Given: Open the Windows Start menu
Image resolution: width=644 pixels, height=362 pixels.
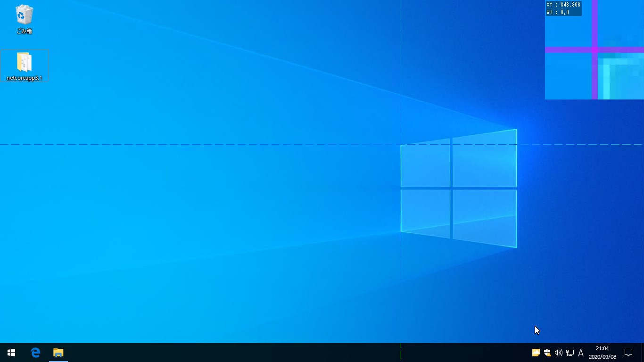Looking at the screenshot, I should pyautogui.click(x=11, y=353).
